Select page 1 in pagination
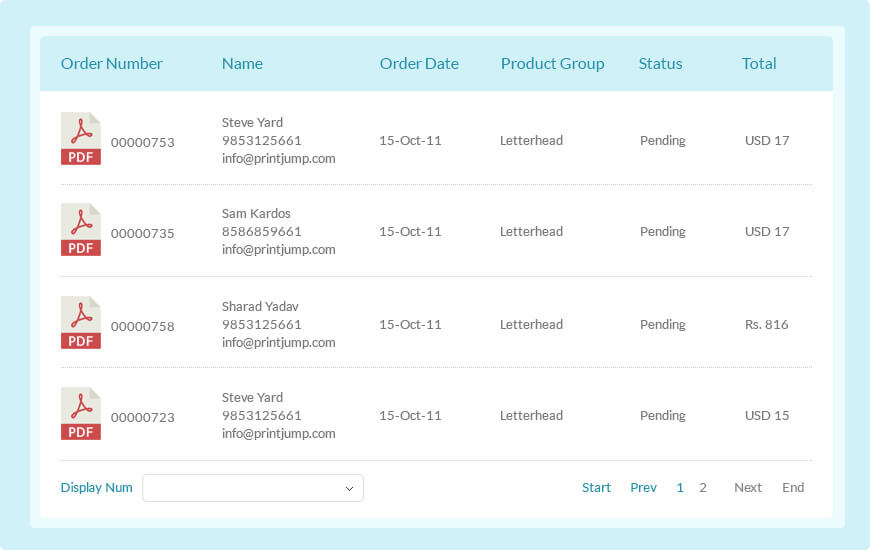 point(680,487)
